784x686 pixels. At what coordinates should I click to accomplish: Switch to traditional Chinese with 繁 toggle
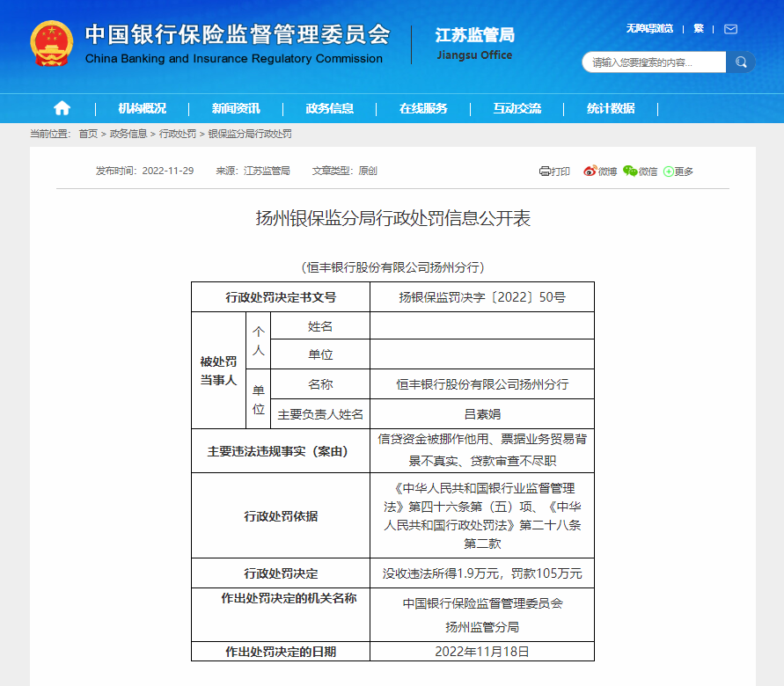click(698, 28)
